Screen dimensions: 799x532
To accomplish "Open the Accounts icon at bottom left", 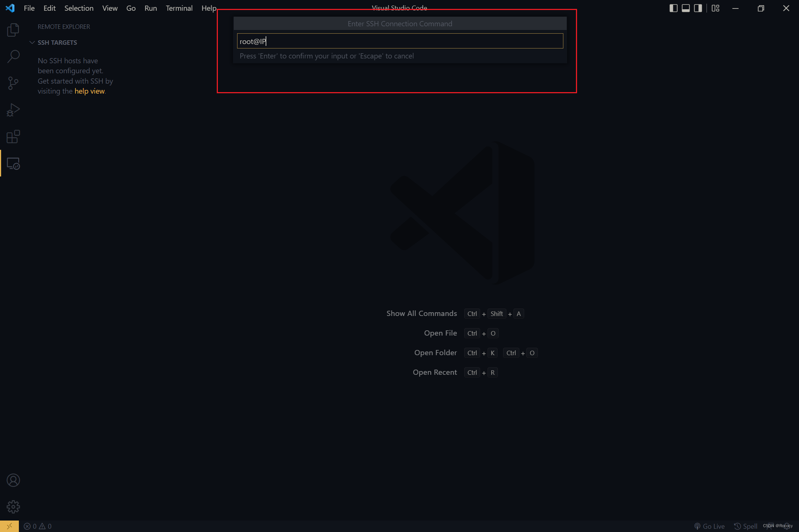I will (x=13, y=480).
